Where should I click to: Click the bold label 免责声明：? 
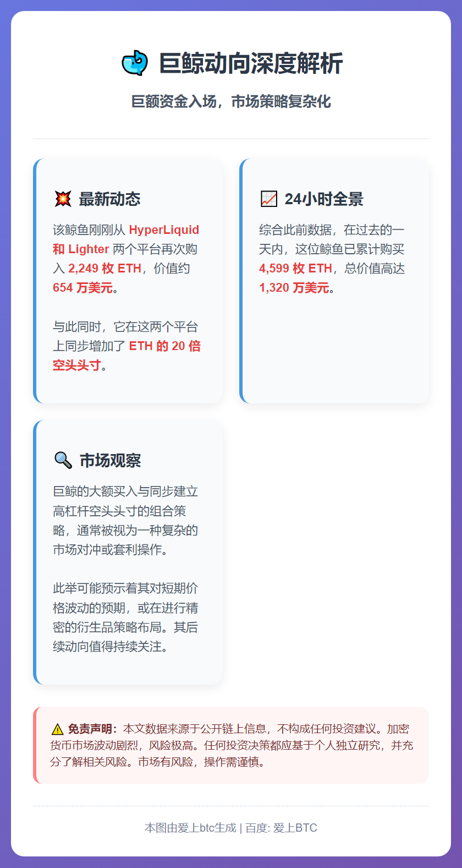click(x=92, y=729)
